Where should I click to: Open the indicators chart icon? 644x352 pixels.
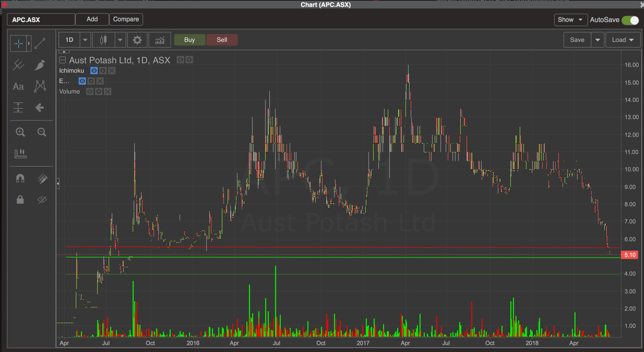(x=160, y=40)
